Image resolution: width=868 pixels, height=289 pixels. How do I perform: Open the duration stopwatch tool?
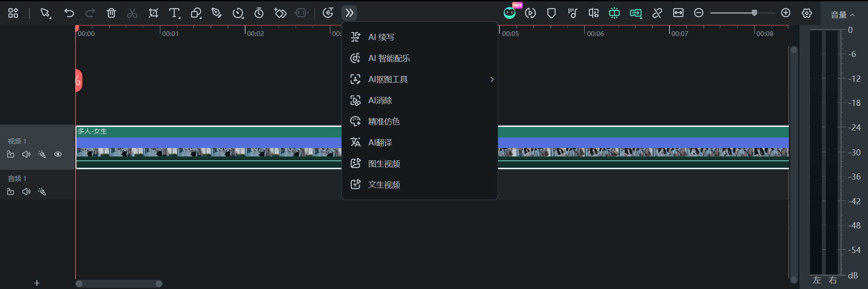point(259,13)
